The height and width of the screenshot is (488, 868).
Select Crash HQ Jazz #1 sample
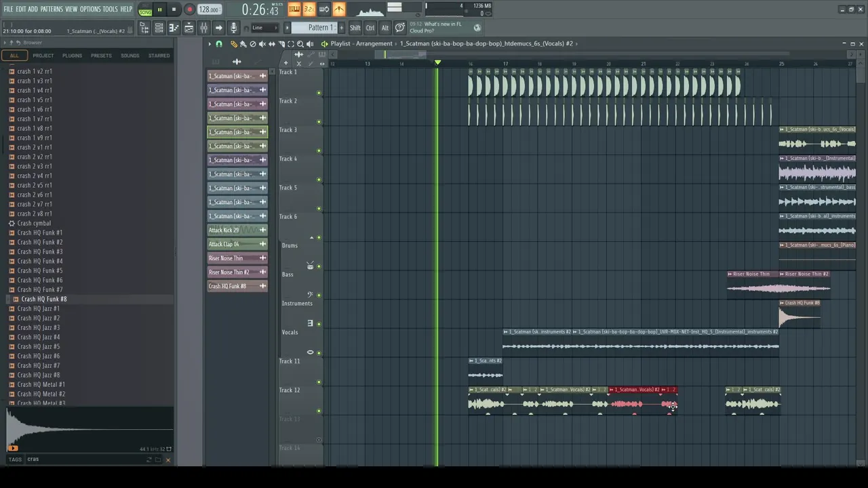(x=39, y=308)
